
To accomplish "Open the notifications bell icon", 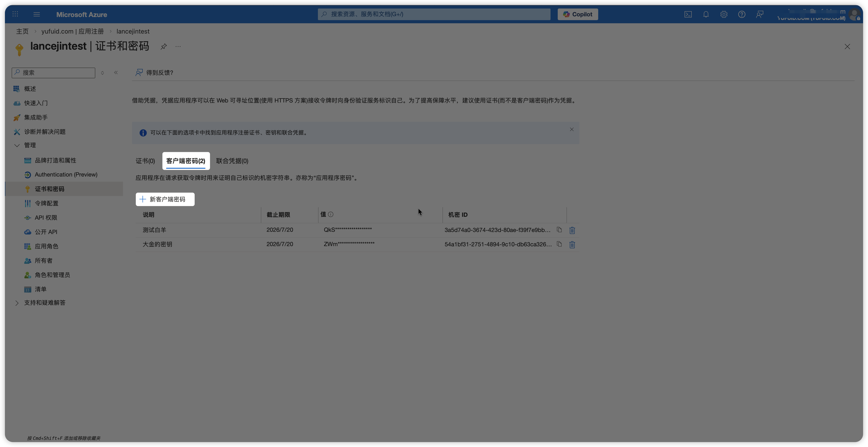I will (706, 15).
